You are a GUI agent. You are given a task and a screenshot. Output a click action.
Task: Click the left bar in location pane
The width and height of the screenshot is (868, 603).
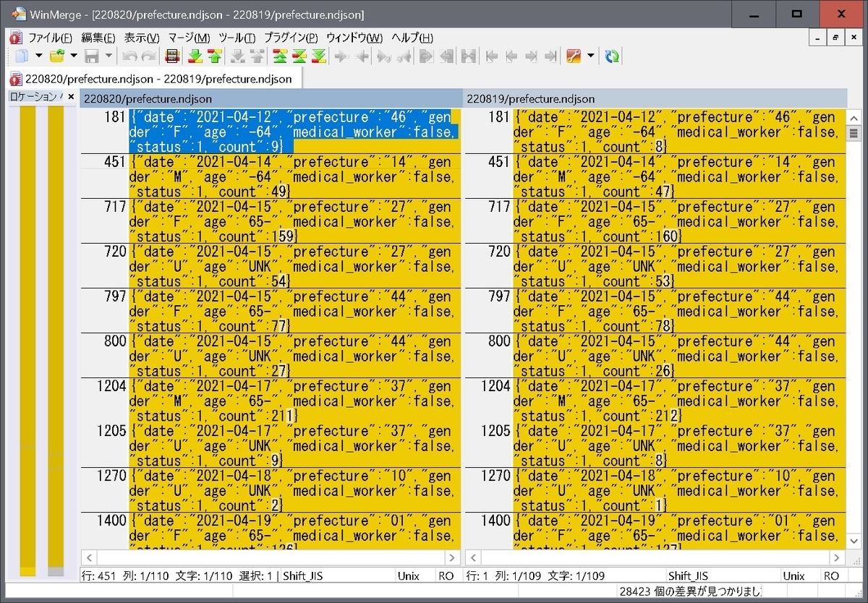[27, 341]
